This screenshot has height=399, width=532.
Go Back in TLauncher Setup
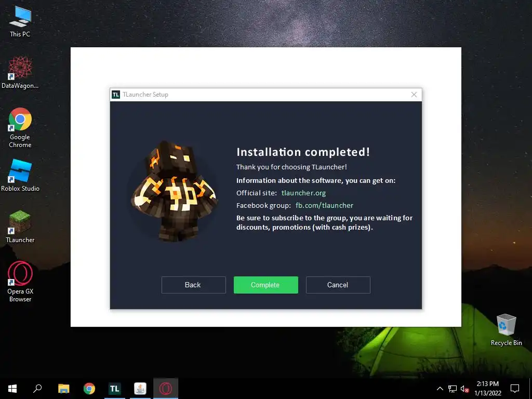tap(193, 285)
